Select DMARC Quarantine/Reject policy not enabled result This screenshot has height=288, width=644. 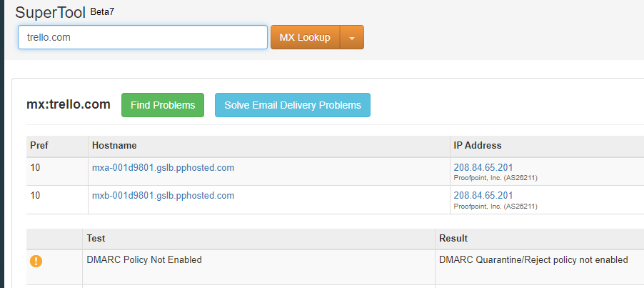click(x=533, y=259)
